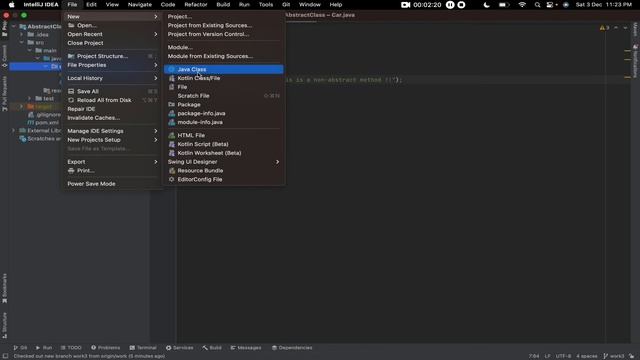Expand Local History submenu
The height and width of the screenshot is (360, 640).
pyautogui.click(x=112, y=78)
